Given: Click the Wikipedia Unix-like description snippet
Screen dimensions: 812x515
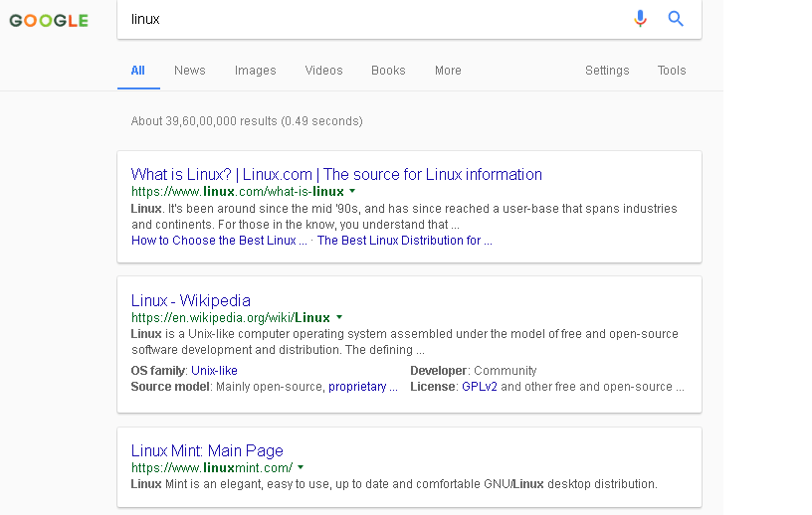Looking at the screenshot, I should coord(404,342).
